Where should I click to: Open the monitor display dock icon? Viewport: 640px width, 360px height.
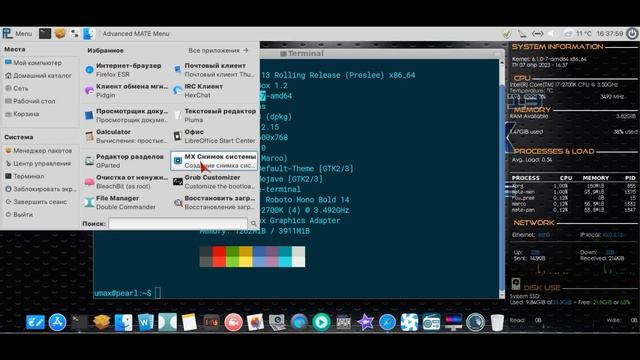point(453,322)
